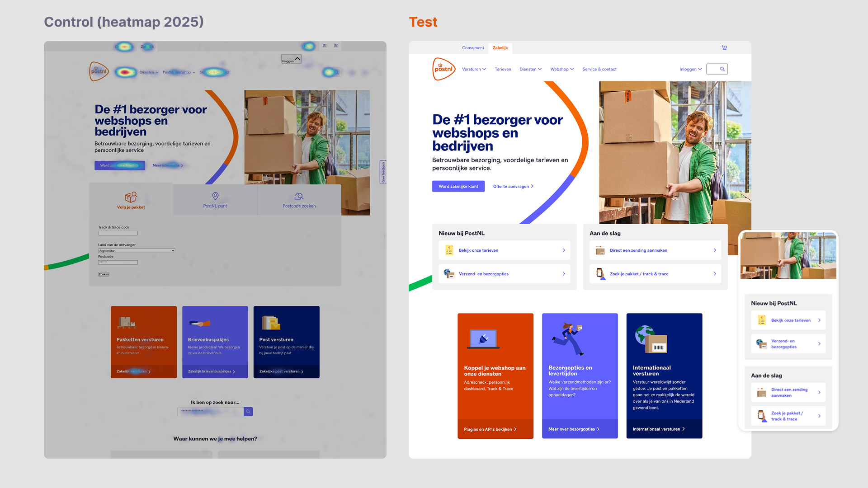Click the tariff list icon beside Bekijk onze tarieven in Test desktop
The height and width of the screenshot is (488, 868).
click(449, 250)
